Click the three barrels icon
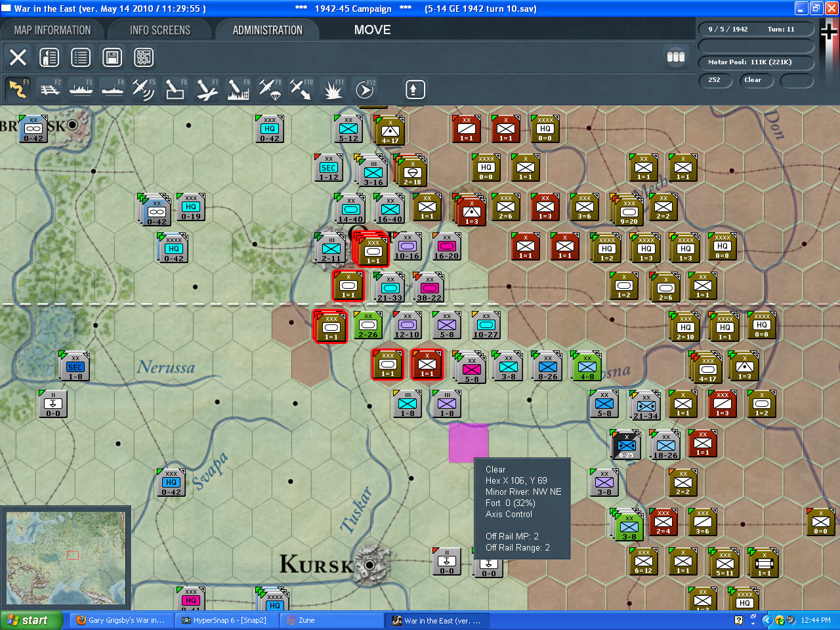840x630 pixels. (676, 57)
